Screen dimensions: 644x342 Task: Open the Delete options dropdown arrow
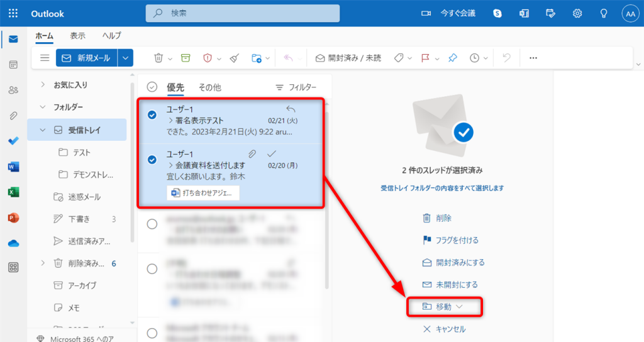pyautogui.click(x=170, y=58)
